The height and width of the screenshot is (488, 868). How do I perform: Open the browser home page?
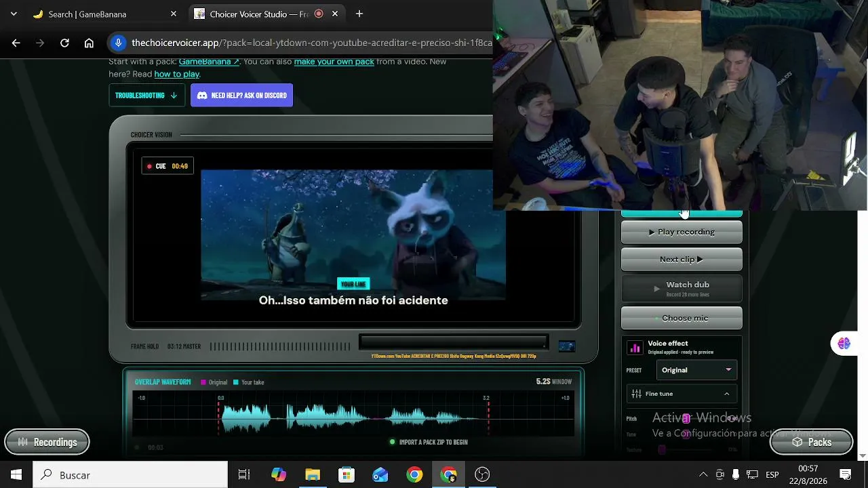(x=89, y=43)
